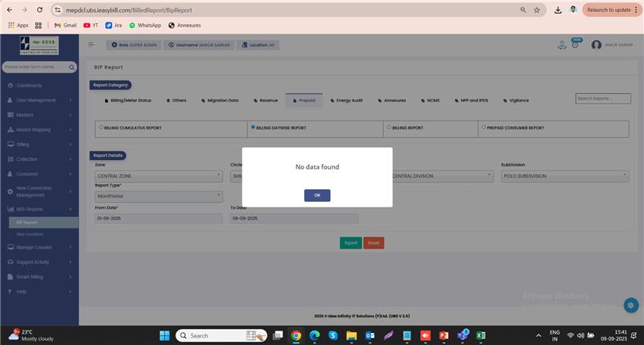
Task: Select Billing Cumulative Report radio button
Action: pyautogui.click(x=101, y=127)
